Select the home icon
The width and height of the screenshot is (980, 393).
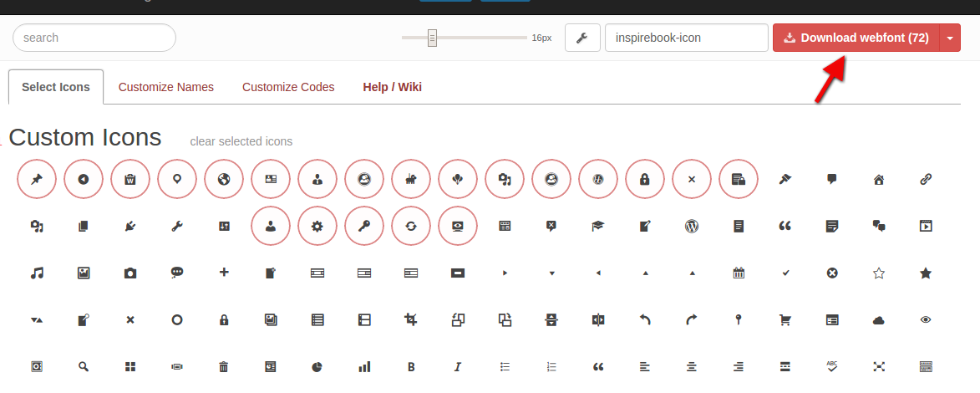[878, 179]
